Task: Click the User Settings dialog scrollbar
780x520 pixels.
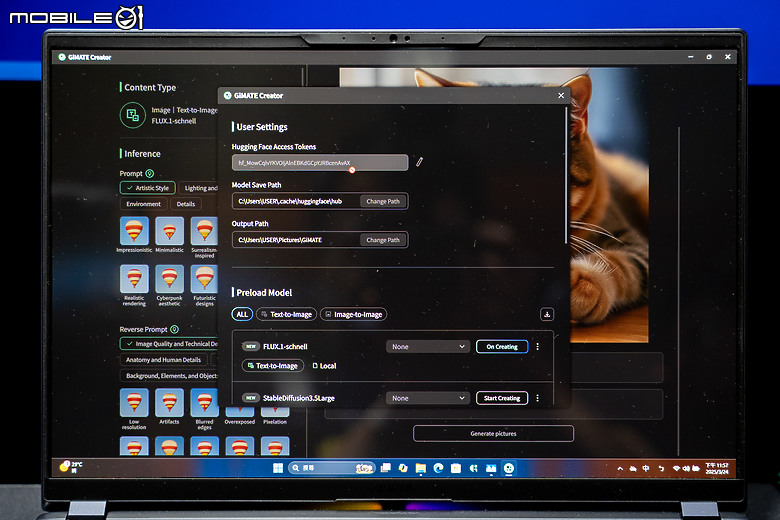Action: click(x=566, y=175)
